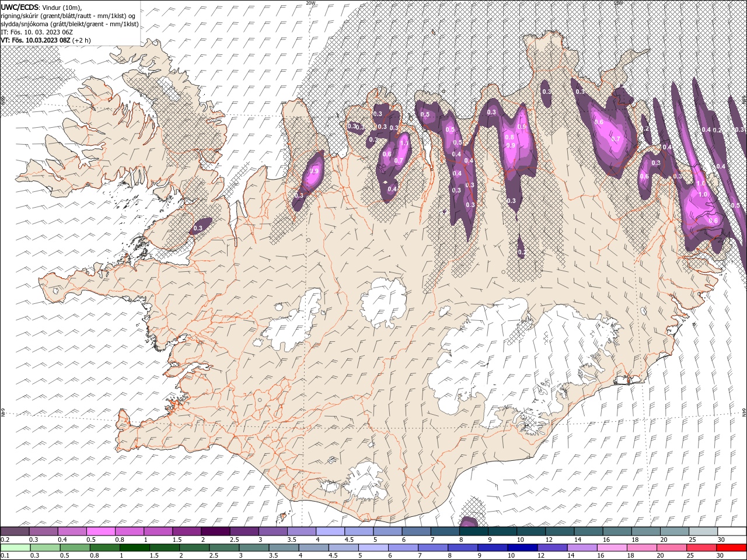Click the '20W' longitude label at the top edge
The width and height of the screenshot is (747, 560).
tap(310, 3)
